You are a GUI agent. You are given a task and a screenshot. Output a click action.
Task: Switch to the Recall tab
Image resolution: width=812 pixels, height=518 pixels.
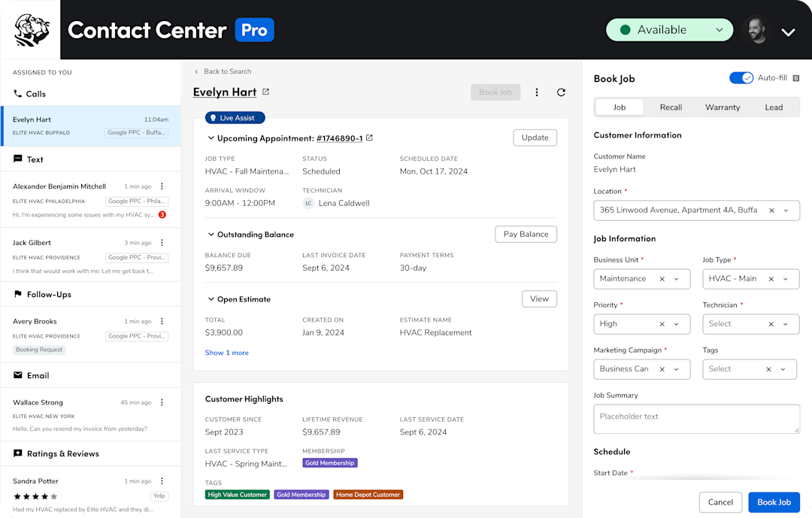point(671,108)
